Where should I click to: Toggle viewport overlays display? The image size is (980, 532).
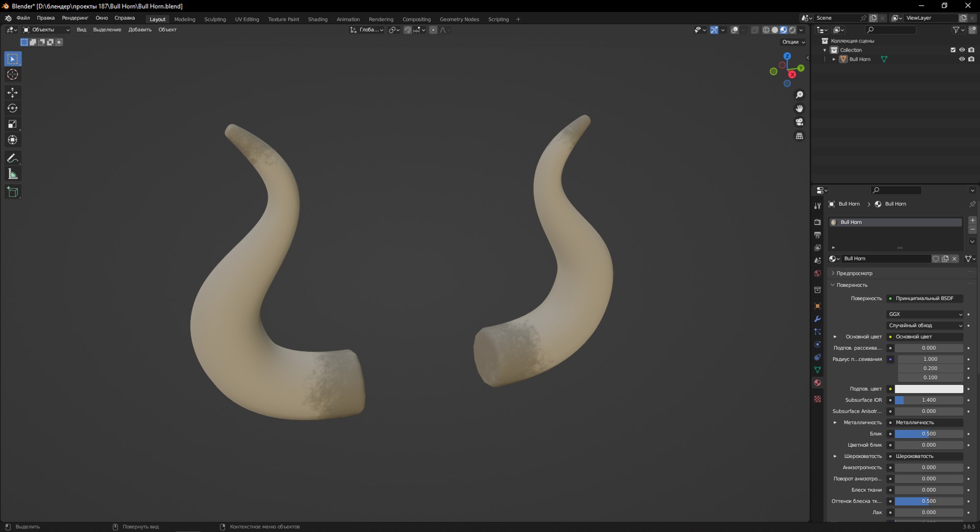point(734,30)
